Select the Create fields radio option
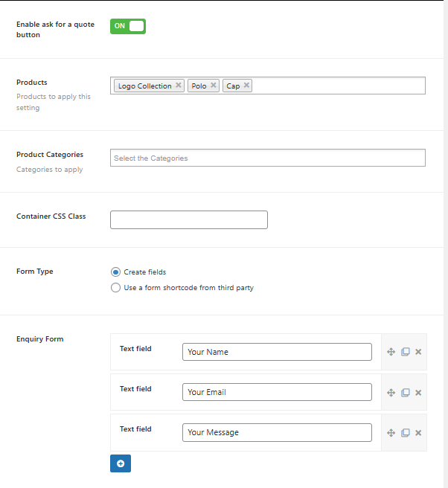The width and height of the screenshot is (448, 488). pos(115,272)
